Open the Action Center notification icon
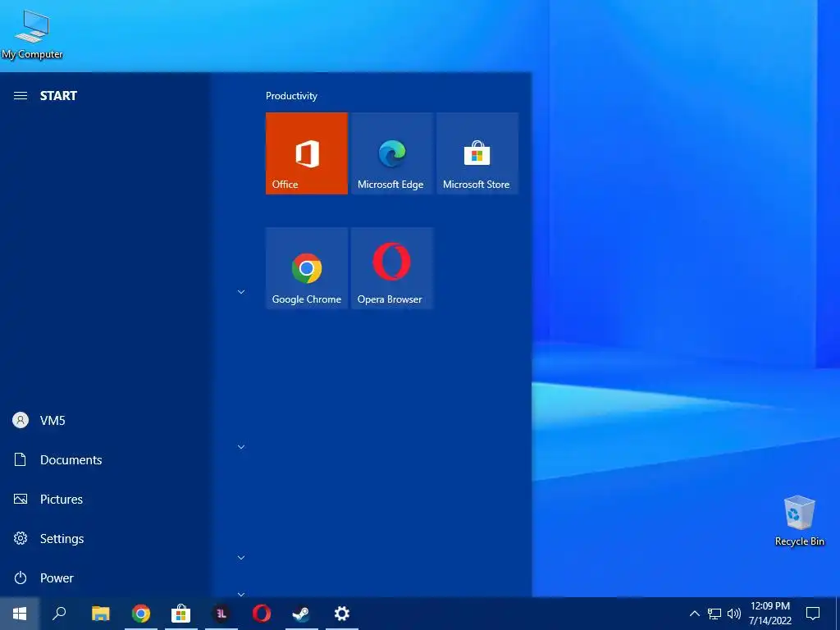The image size is (840, 630). [x=813, y=614]
